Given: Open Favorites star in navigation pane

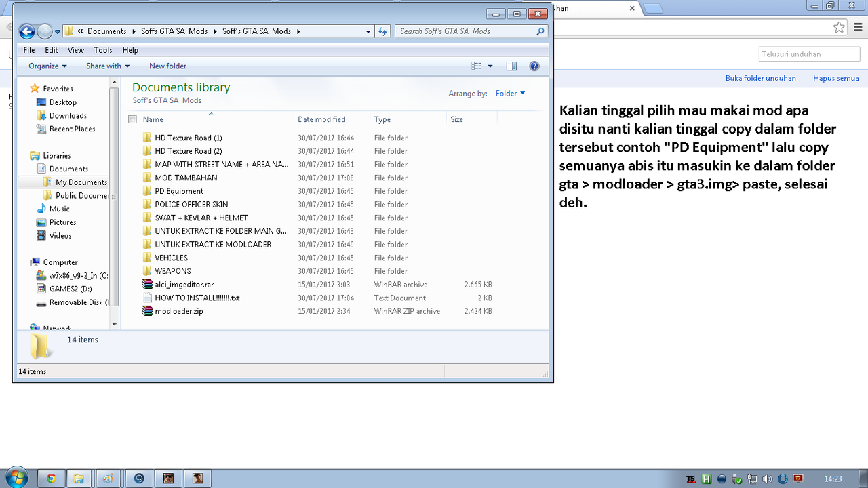Looking at the screenshot, I should [x=35, y=89].
